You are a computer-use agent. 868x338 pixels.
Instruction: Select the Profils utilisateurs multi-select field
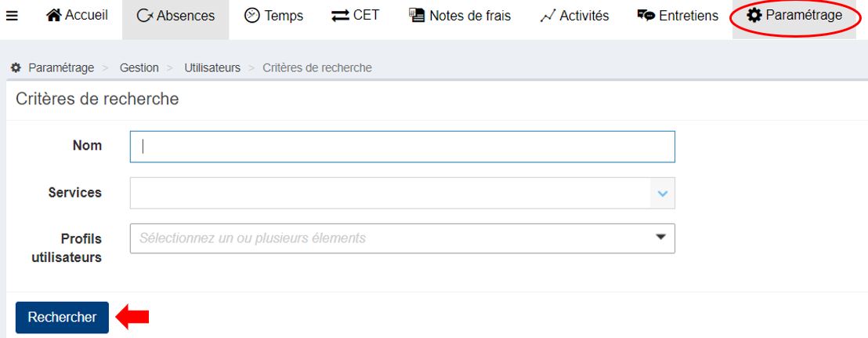tap(392, 238)
